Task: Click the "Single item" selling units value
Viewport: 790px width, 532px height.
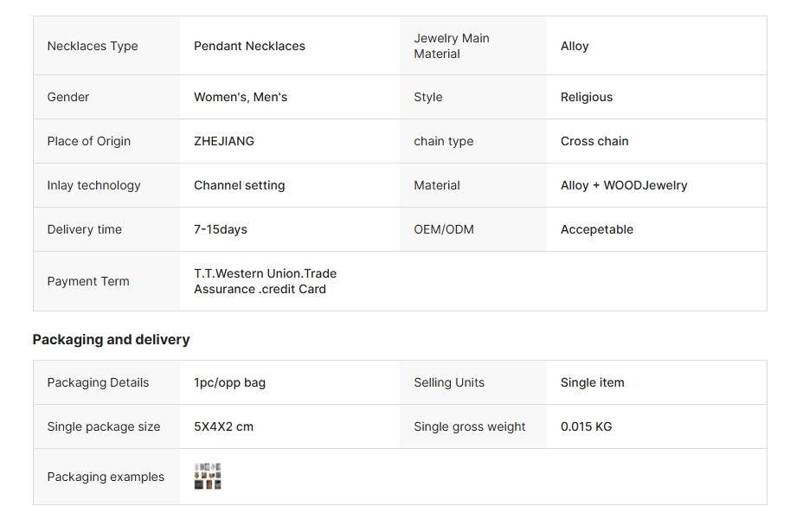Action: 592,382
